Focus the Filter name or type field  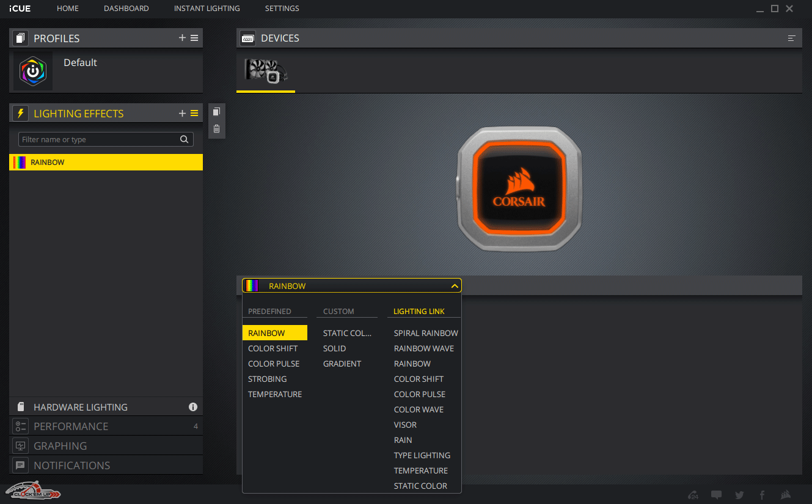pyautogui.click(x=106, y=139)
